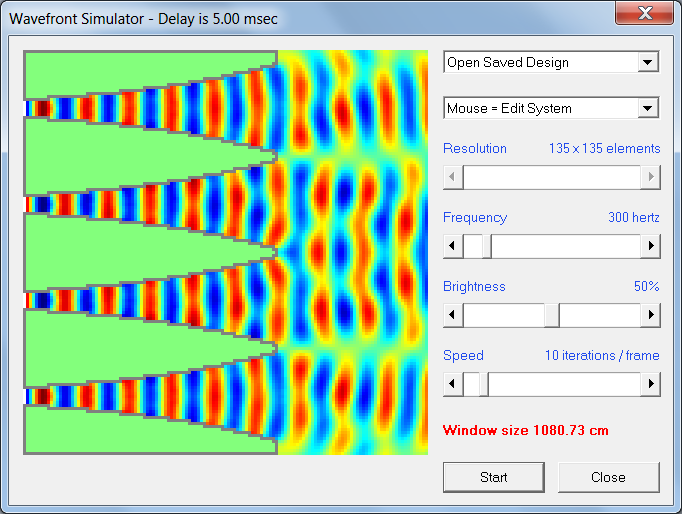This screenshot has width=682, height=514.
Task: Click the Resolution slider right arrow
Action: tap(650, 177)
